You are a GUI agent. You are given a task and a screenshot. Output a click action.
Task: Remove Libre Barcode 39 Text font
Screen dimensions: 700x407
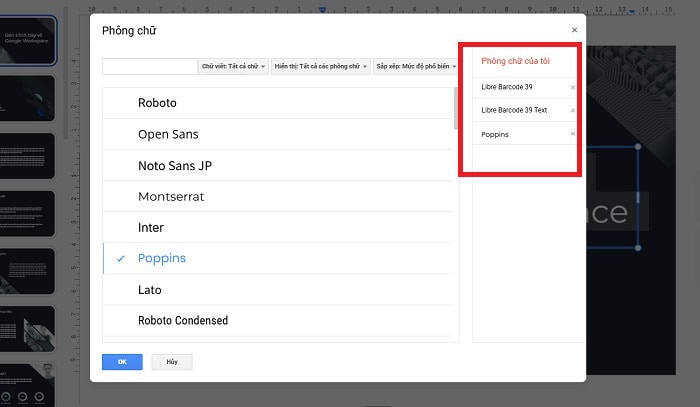573,110
